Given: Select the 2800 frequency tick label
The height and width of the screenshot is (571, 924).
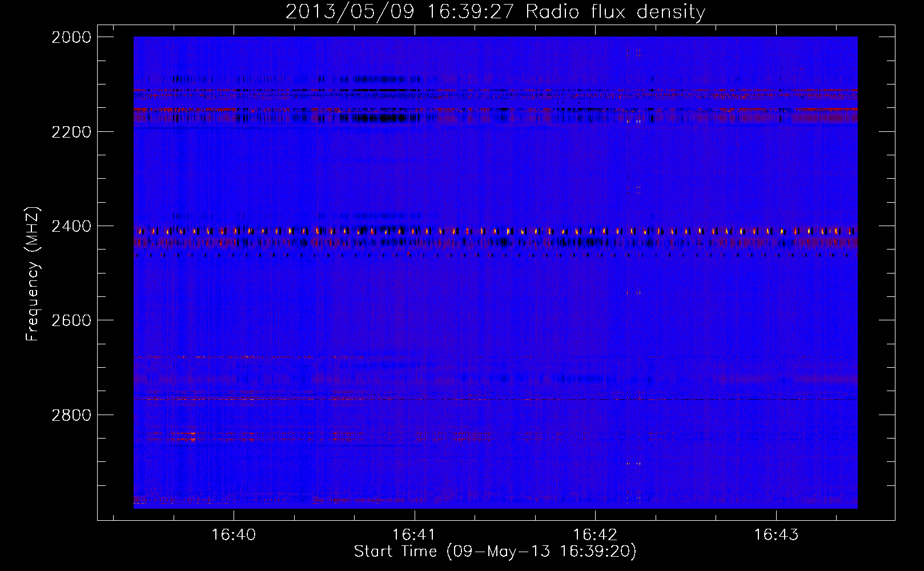Looking at the screenshot, I should [71, 415].
